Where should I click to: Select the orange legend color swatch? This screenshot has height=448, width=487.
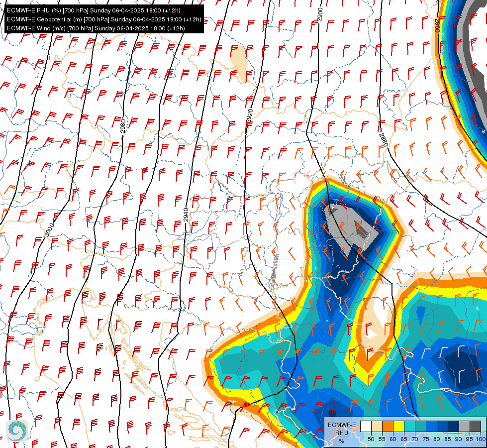point(388,427)
